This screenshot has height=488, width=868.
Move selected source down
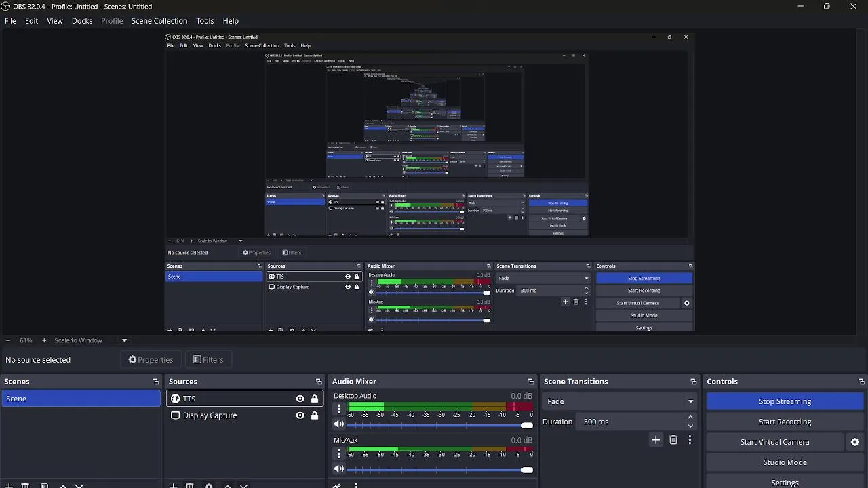click(x=243, y=485)
